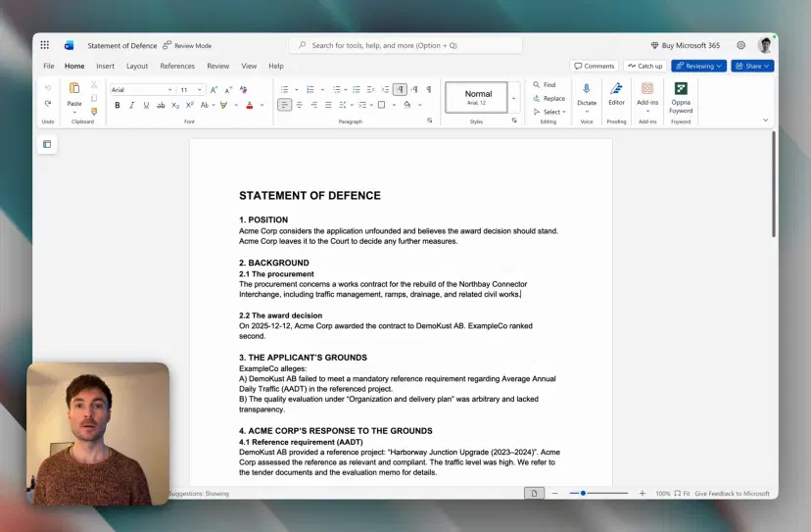Viewport: 811px width, 532px height.
Task: Open the user profile picture
Action: (x=765, y=45)
